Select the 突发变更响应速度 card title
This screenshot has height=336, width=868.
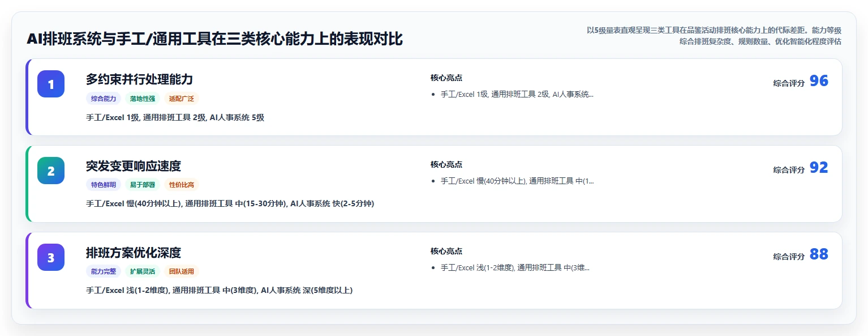coord(134,166)
